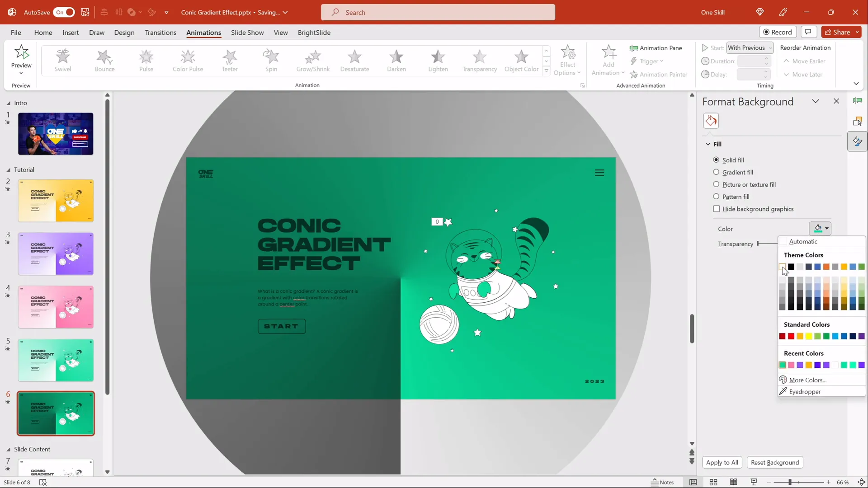Image resolution: width=868 pixels, height=488 pixels.
Task: Pick dark red standard color swatch
Action: pyautogui.click(x=782, y=336)
